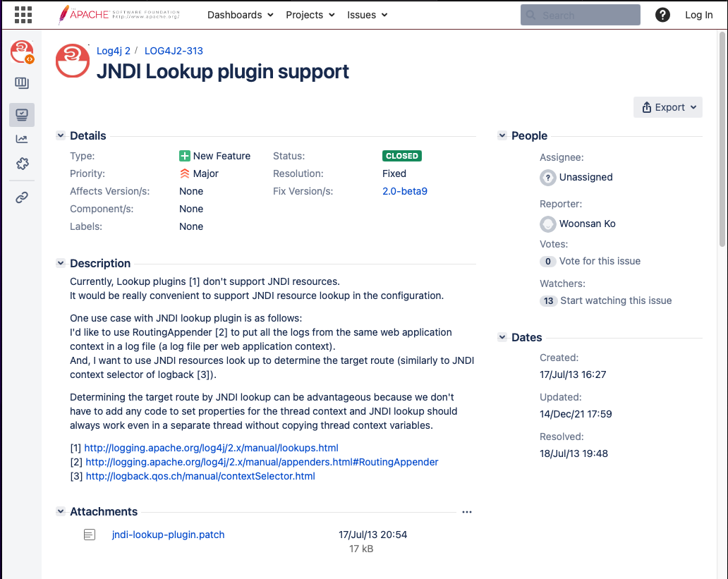728x579 pixels.
Task: Click the Major priority arrows icon
Action: [x=184, y=173]
